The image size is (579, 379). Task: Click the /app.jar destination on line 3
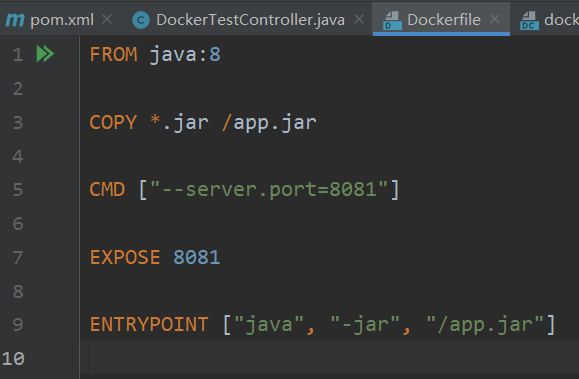pyautogui.click(x=269, y=122)
